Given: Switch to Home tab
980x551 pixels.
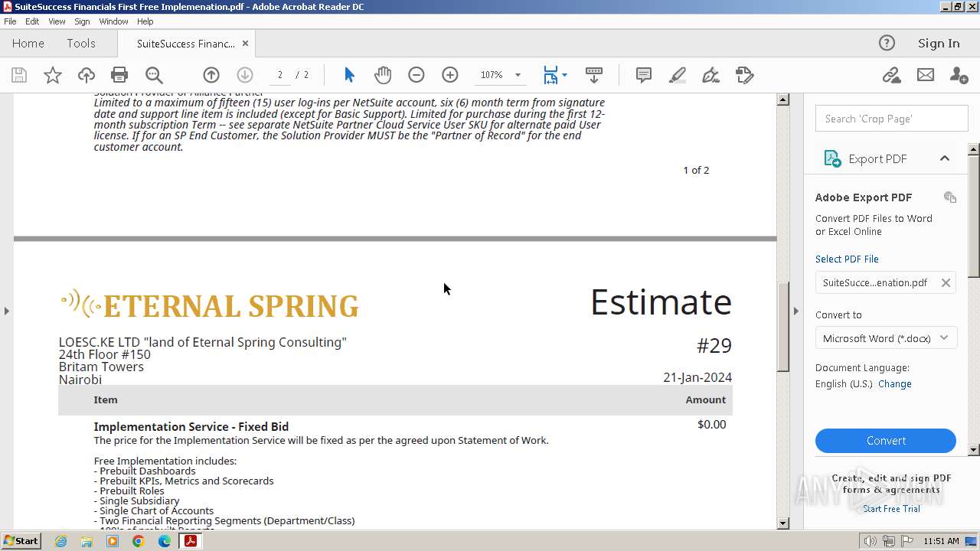Looking at the screenshot, I should (28, 44).
